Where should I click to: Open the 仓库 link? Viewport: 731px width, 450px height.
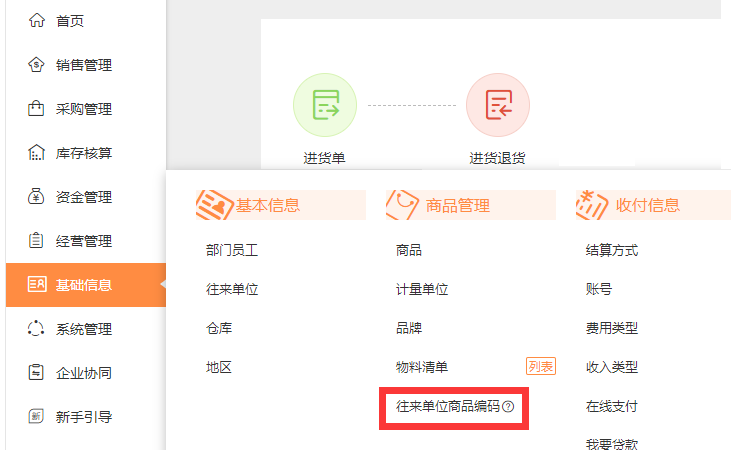click(x=219, y=328)
